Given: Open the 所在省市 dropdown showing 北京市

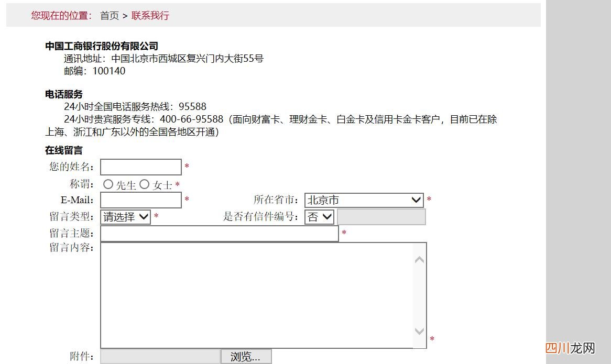Looking at the screenshot, I should tap(364, 200).
